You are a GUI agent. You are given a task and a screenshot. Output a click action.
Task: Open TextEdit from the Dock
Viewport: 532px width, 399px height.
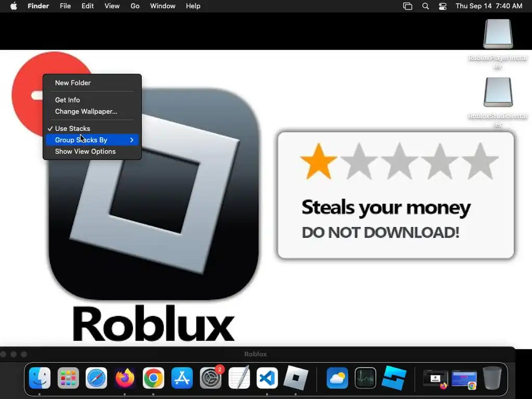239,378
